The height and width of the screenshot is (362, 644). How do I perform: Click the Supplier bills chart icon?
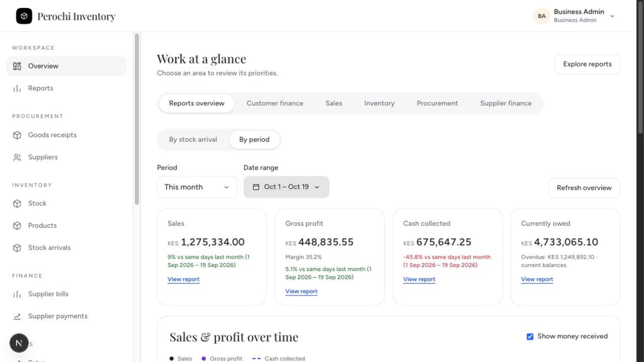(17, 294)
